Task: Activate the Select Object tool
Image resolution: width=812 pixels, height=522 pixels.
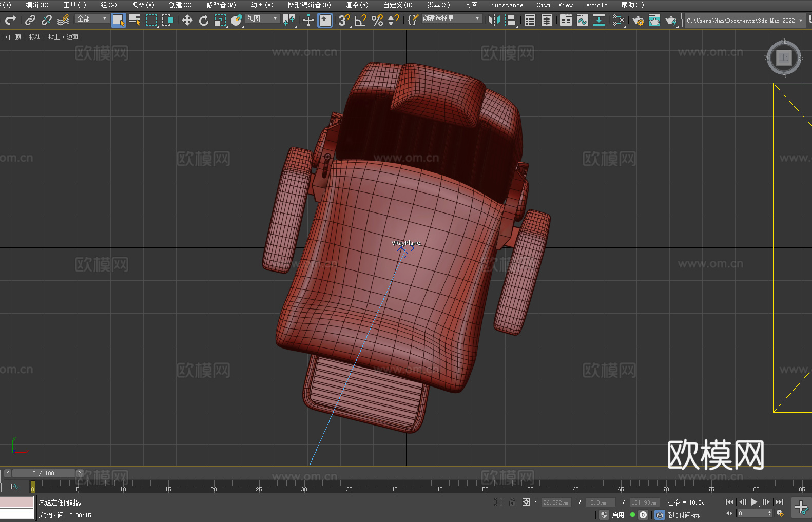Action: click(119, 20)
